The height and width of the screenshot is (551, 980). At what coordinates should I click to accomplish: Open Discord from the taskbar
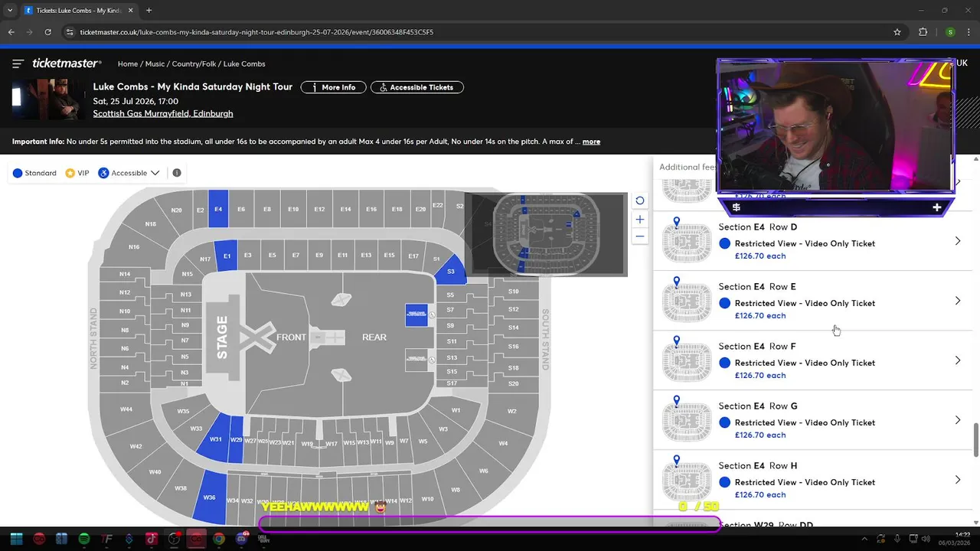pos(242,539)
